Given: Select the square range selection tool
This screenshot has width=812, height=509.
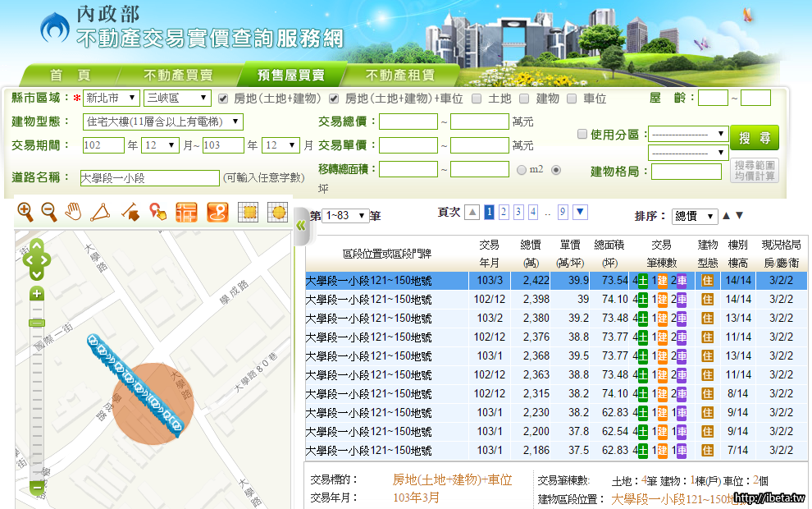Looking at the screenshot, I should (249, 212).
